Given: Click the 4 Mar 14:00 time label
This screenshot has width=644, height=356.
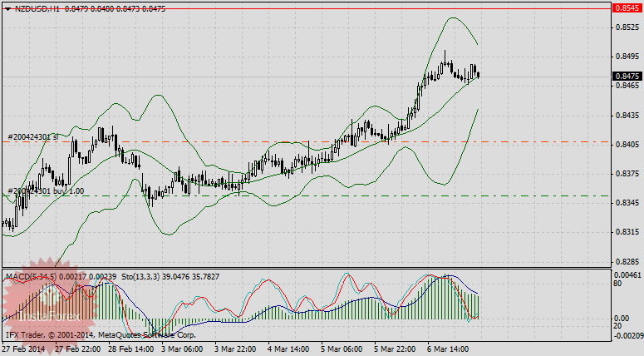Looking at the screenshot, I should click(289, 350).
